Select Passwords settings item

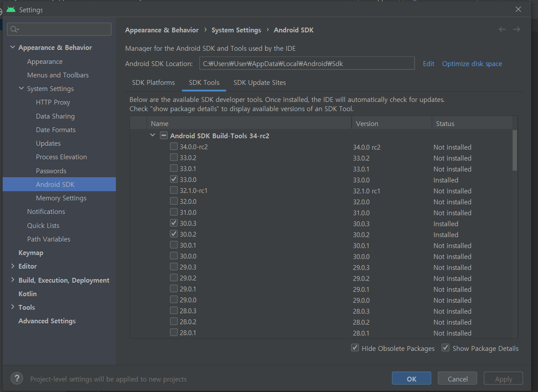pos(51,171)
